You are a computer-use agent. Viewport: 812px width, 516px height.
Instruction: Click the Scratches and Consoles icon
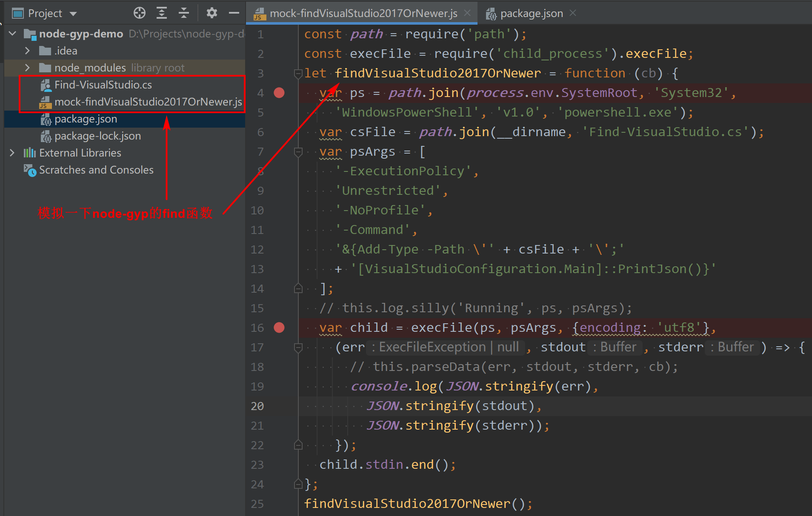(x=30, y=170)
